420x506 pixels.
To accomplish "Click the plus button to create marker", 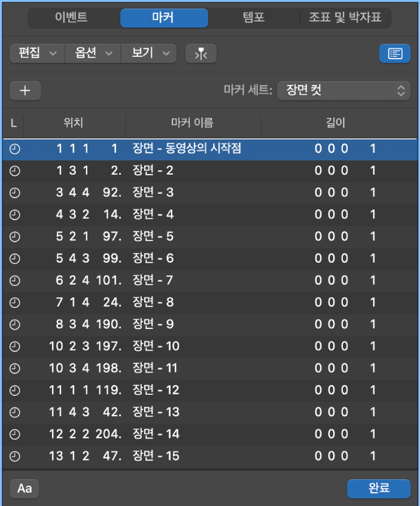I will [25, 90].
